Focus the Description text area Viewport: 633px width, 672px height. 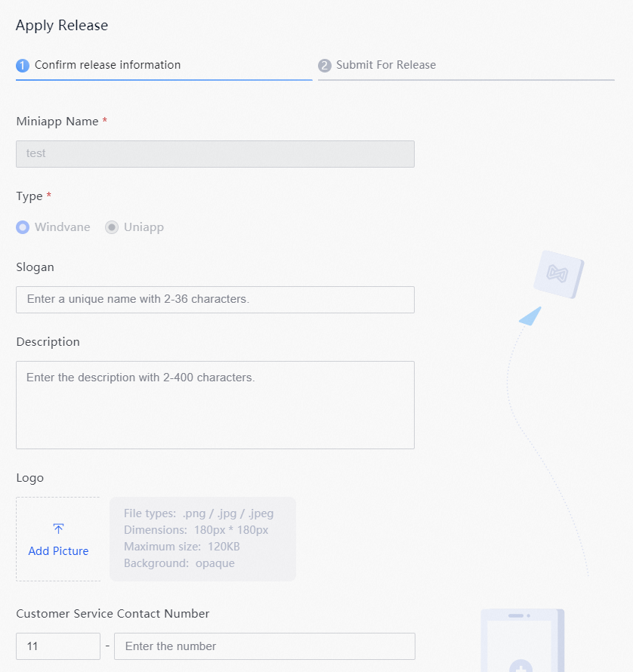[x=215, y=405]
